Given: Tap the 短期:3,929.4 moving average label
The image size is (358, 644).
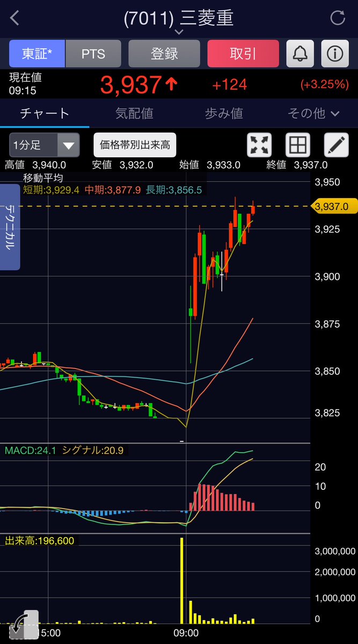Looking at the screenshot, I should click(51, 190).
